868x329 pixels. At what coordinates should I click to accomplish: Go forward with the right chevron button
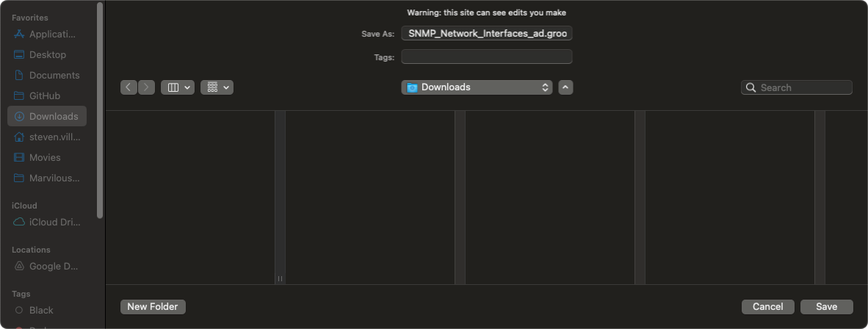pos(146,87)
